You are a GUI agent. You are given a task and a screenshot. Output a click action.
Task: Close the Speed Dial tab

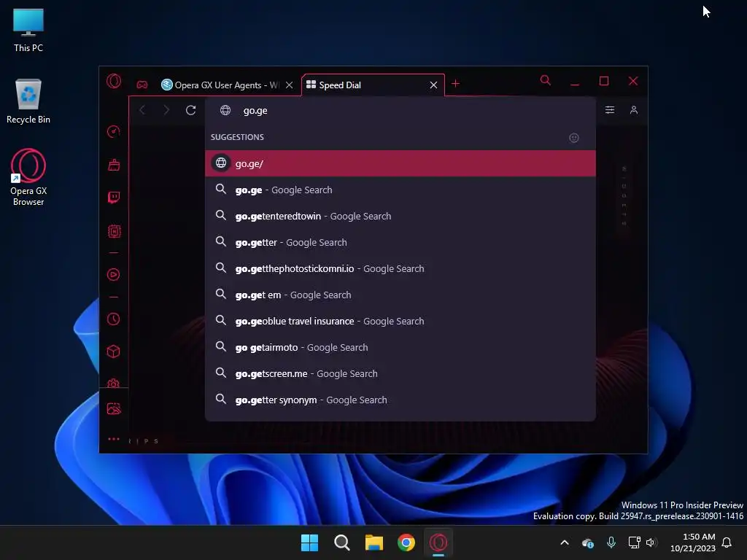coord(433,85)
